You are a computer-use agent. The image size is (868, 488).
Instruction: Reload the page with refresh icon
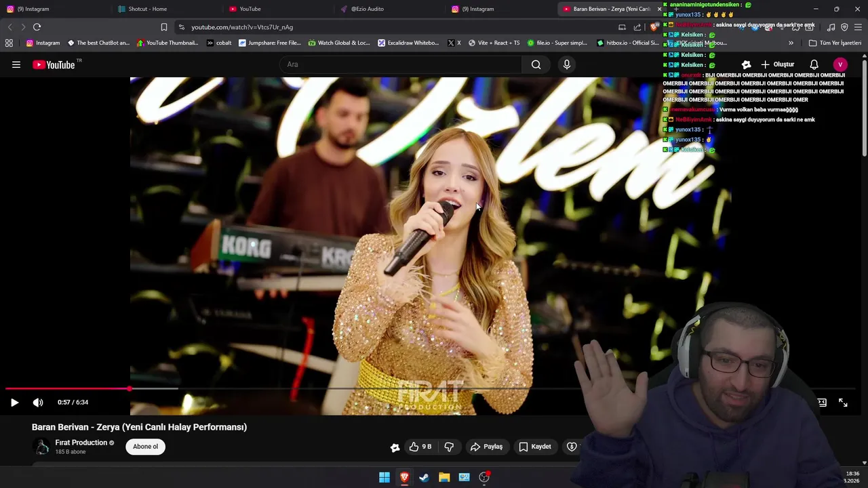point(37,27)
